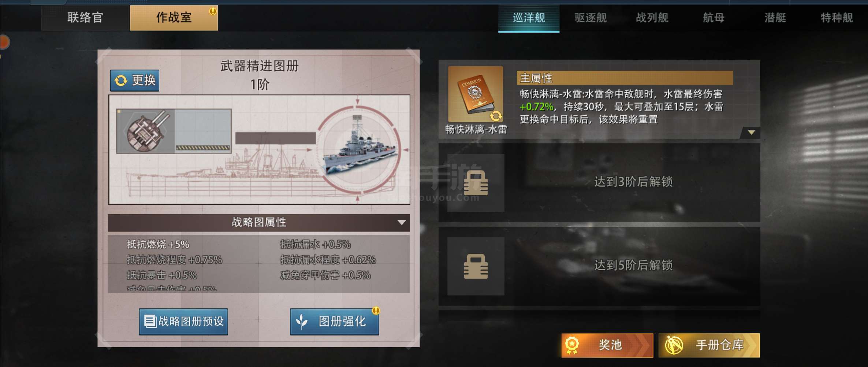Click the alert badge on 作战室 tab
The image size is (868, 367).
pyautogui.click(x=213, y=11)
